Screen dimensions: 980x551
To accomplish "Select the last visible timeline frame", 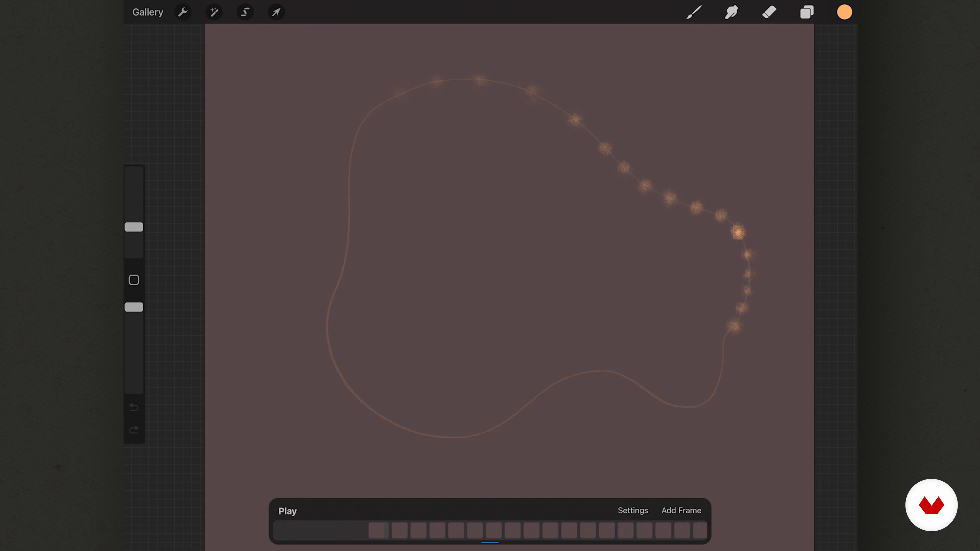I will 700,531.
